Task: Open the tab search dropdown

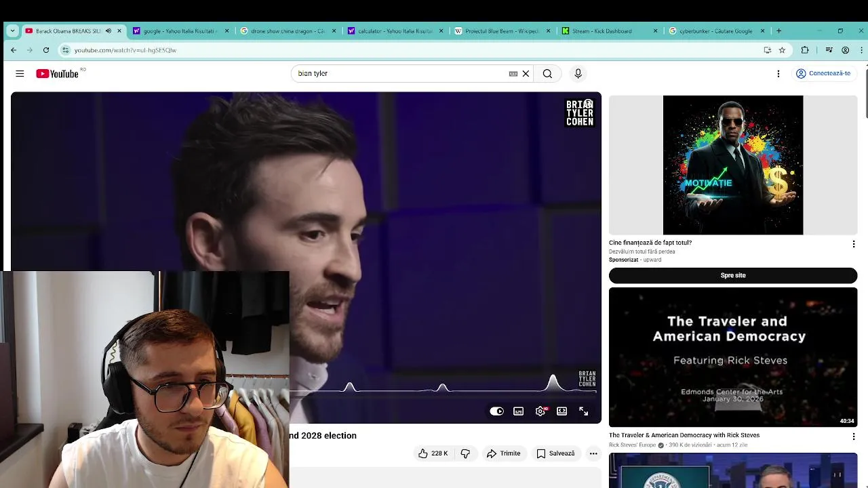Action: pyautogui.click(x=12, y=30)
